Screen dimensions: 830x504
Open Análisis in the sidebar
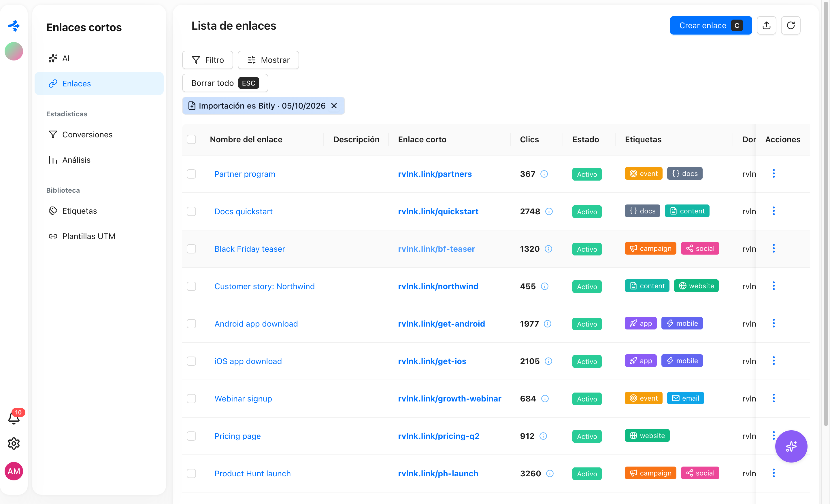(99, 160)
